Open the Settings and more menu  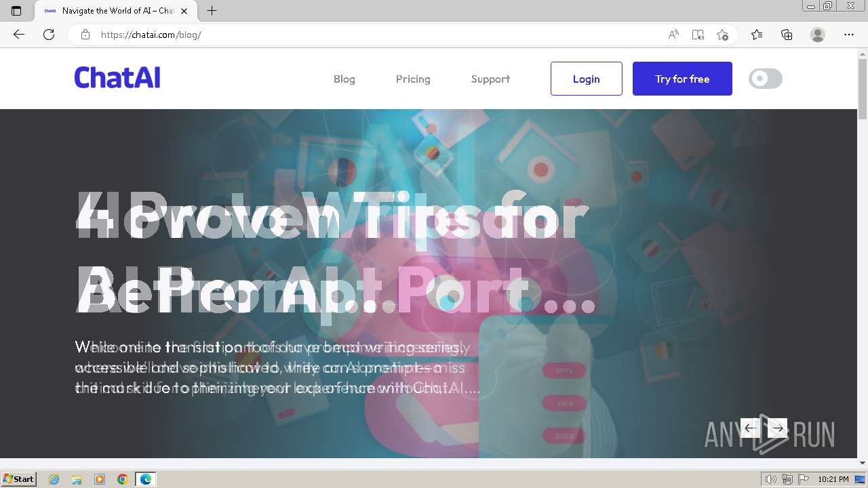849,35
